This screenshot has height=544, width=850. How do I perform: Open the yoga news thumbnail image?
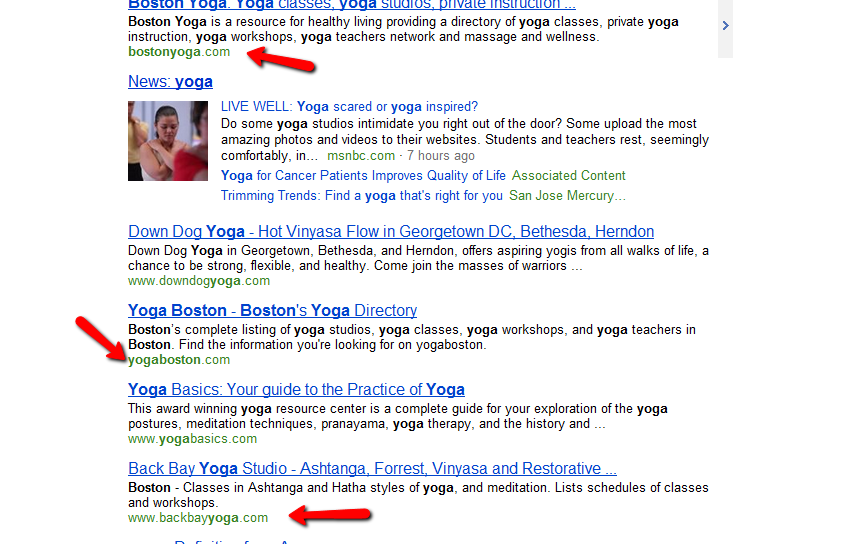tap(168, 141)
